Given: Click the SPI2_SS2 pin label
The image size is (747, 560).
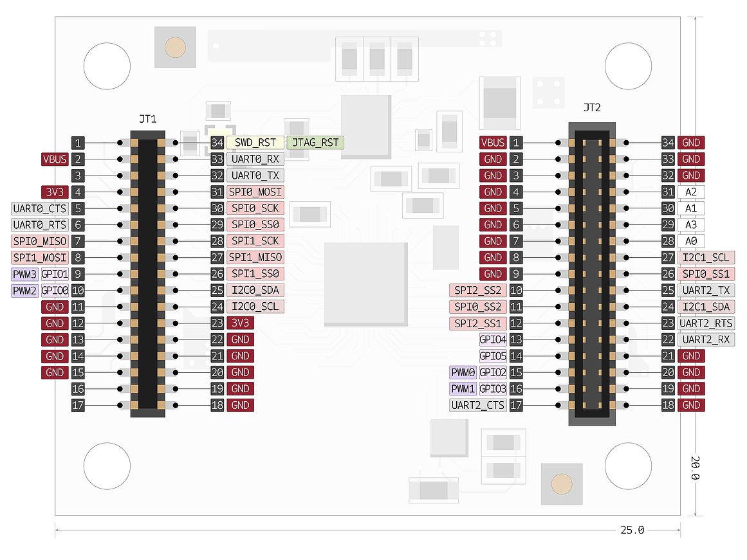Looking at the screenshot, I should pos(477,290).
